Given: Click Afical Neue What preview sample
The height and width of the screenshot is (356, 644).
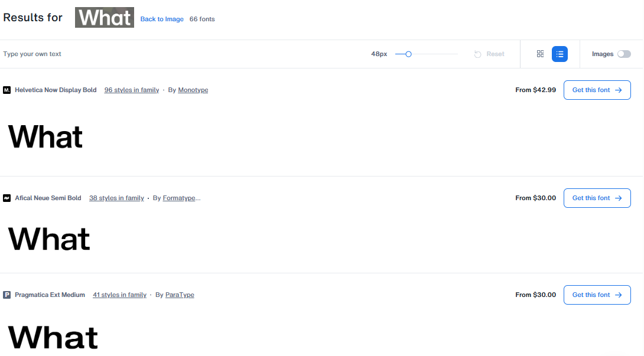Looking at the screenshot, I should tap(49, 239).
